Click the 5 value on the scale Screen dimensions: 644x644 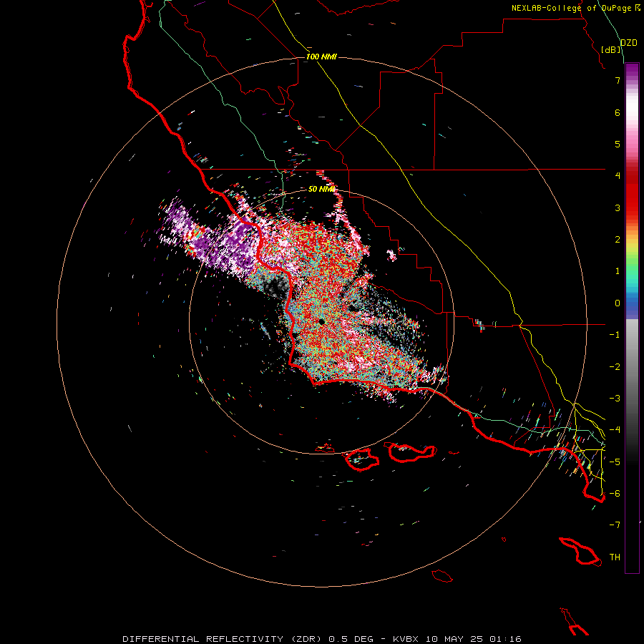[x=618, y=144]
